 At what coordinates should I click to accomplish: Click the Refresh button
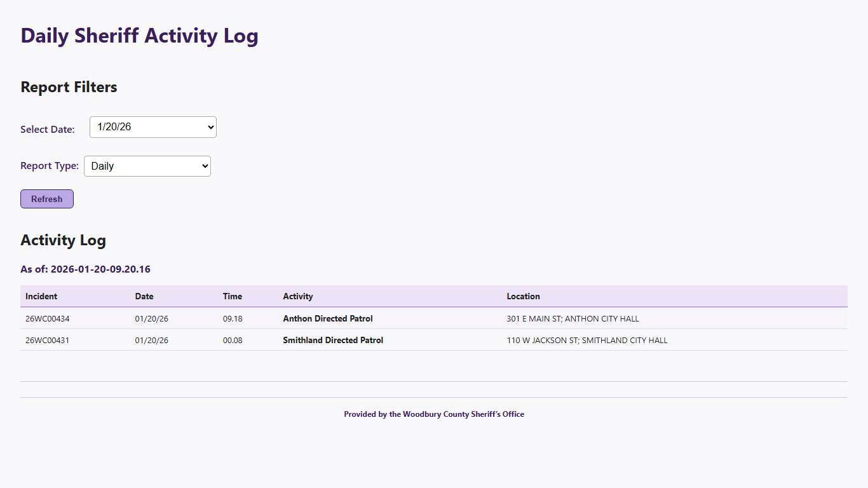click(46, 198)
